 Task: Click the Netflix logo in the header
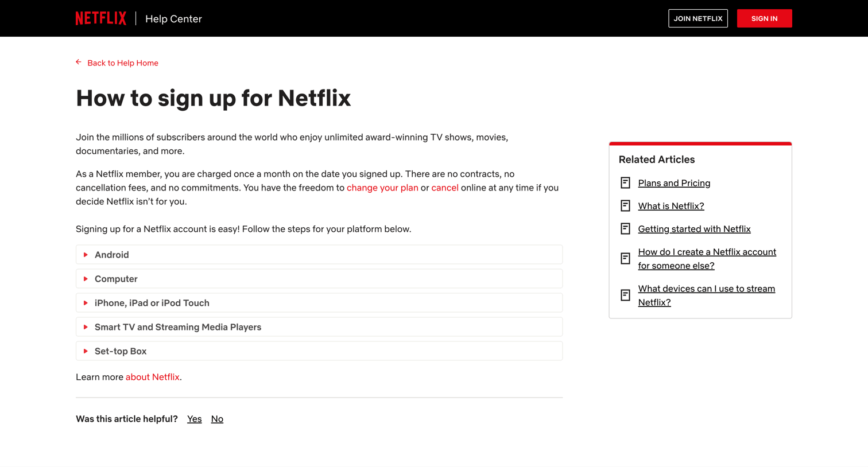tap(101, 18)
